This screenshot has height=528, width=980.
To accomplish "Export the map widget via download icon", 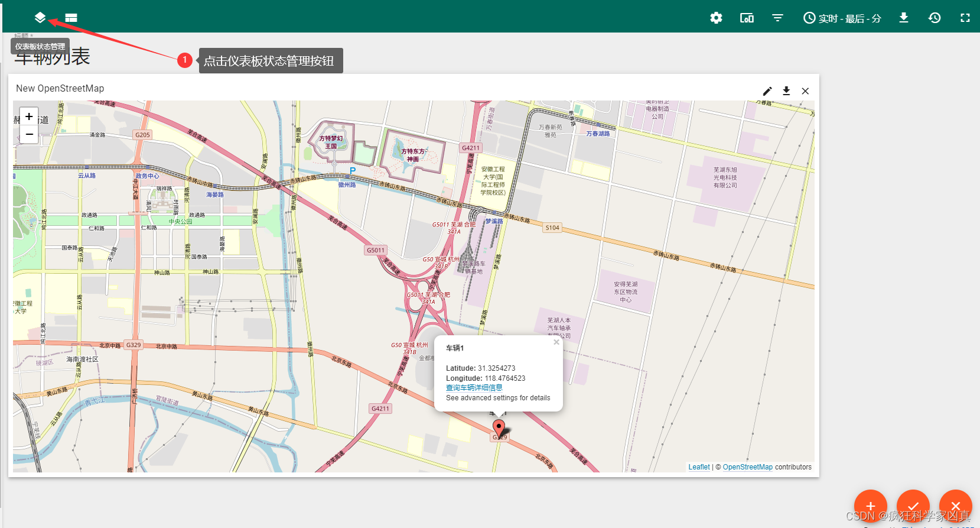I will (x=786, y=91).
